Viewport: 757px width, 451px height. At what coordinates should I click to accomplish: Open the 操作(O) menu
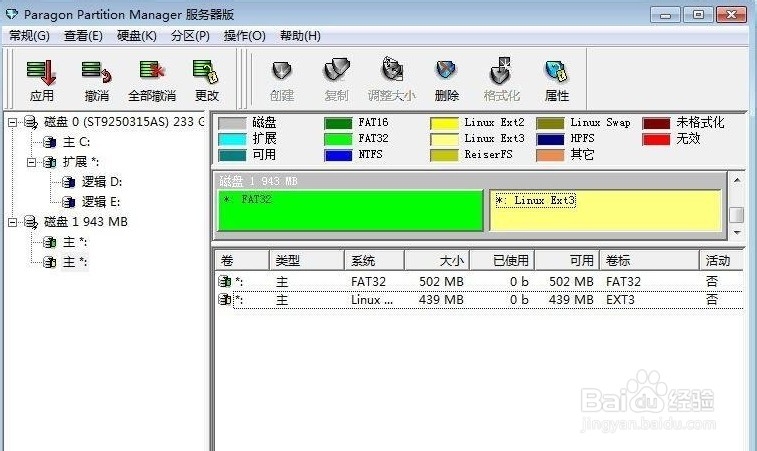[245, 36]
